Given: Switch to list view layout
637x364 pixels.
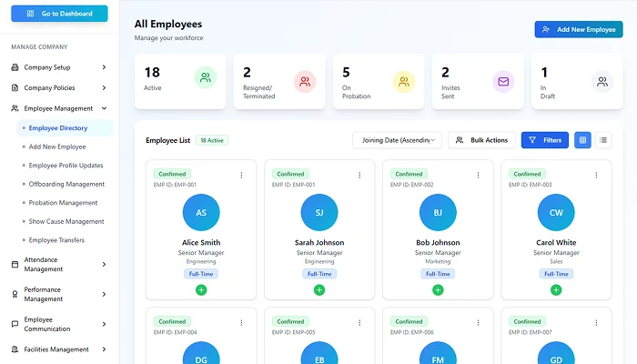Looking at the screenshot, I should 603,140.
